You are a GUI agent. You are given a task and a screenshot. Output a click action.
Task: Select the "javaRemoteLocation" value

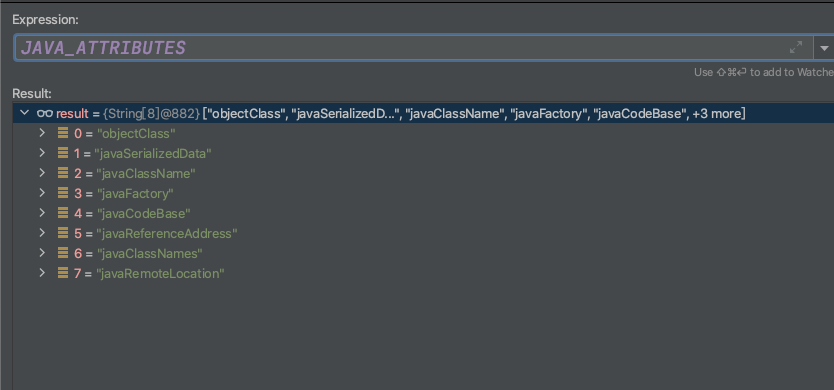click(160, 274)
